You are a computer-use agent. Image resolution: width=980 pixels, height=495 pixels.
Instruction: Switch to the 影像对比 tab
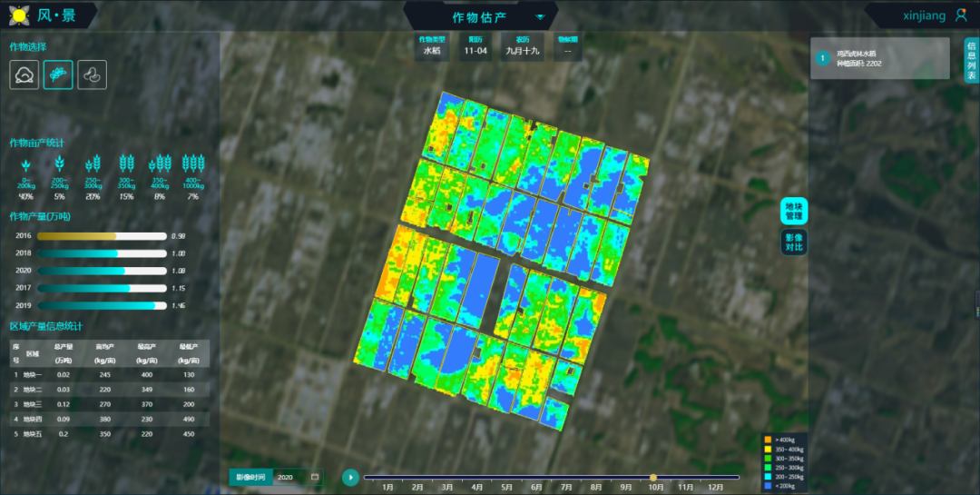[793, 243]
